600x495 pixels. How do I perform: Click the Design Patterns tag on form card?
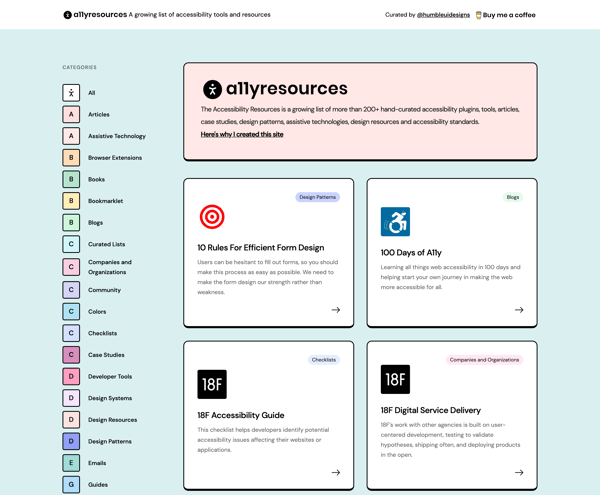pos(318,197)
